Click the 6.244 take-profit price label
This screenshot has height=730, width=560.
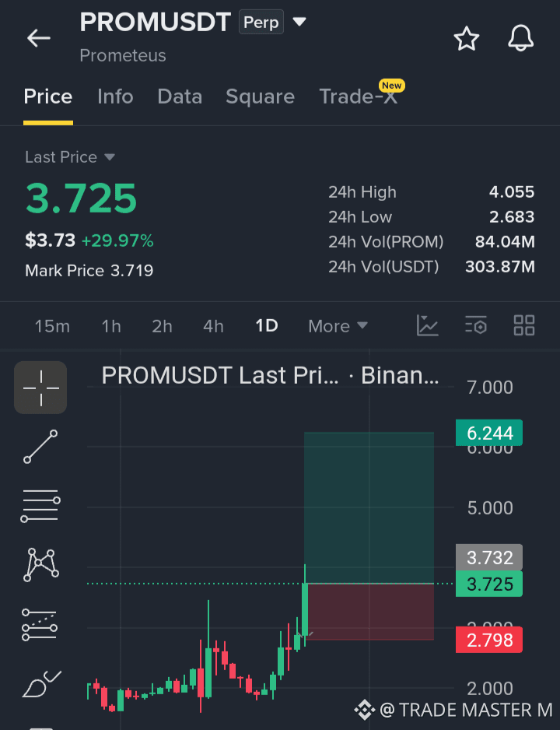[x=489, y=433]
